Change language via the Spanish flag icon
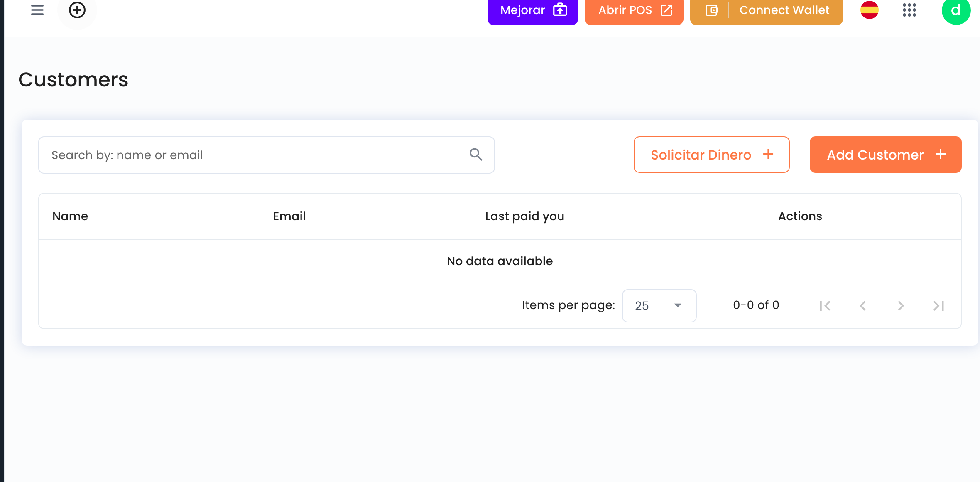The width and height of the screenshot is (980, 482). pos(870,10)
